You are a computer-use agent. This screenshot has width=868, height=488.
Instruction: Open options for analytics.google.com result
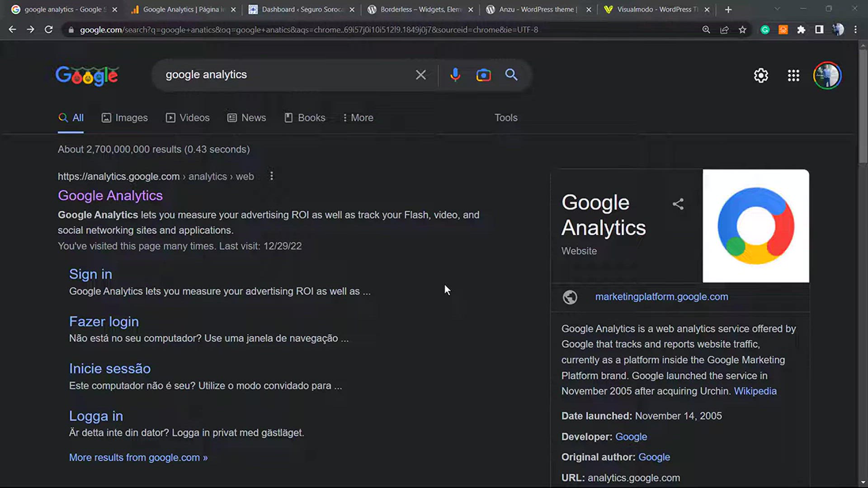click(x=271, y=176)
